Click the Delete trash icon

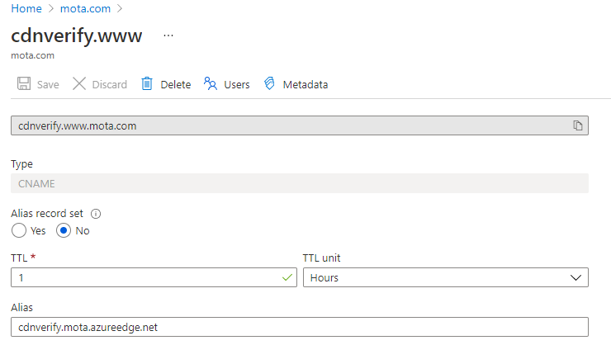147,84
